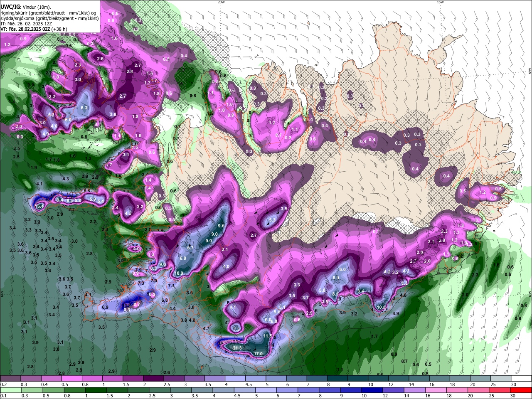The height and width of the screenshot is (399, 532).
Task: Pick the bright red swatch after 30
Action: pyautogui.click(x=521, y=390)
